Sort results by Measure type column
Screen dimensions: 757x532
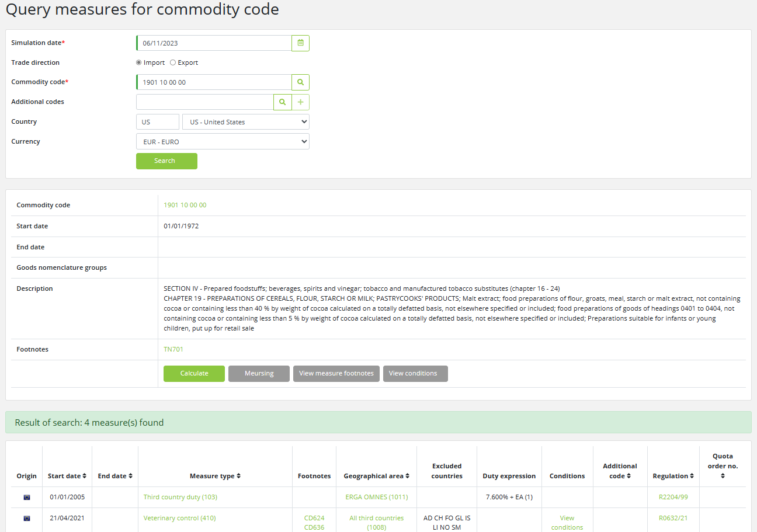(215, 476)
